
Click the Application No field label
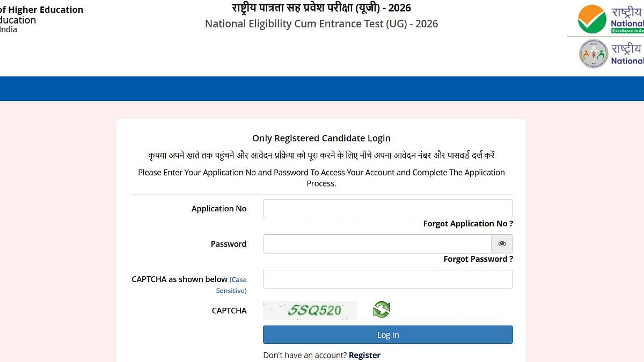219,209
